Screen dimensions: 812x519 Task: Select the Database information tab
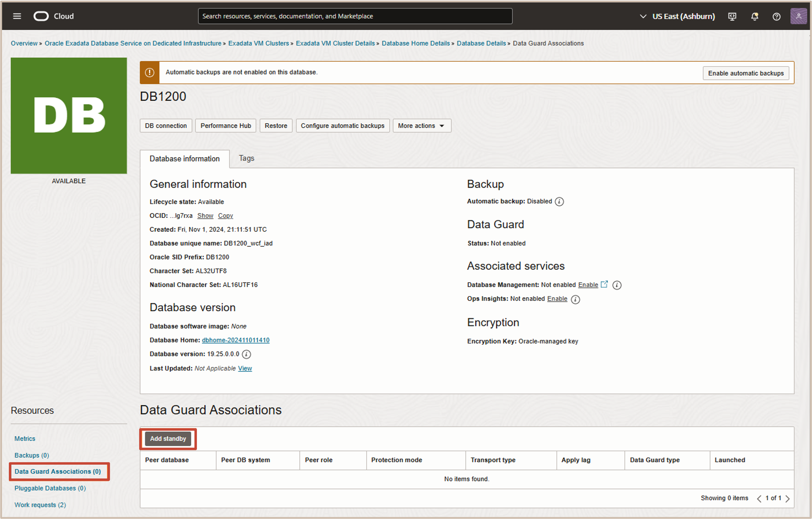[184, 159]
